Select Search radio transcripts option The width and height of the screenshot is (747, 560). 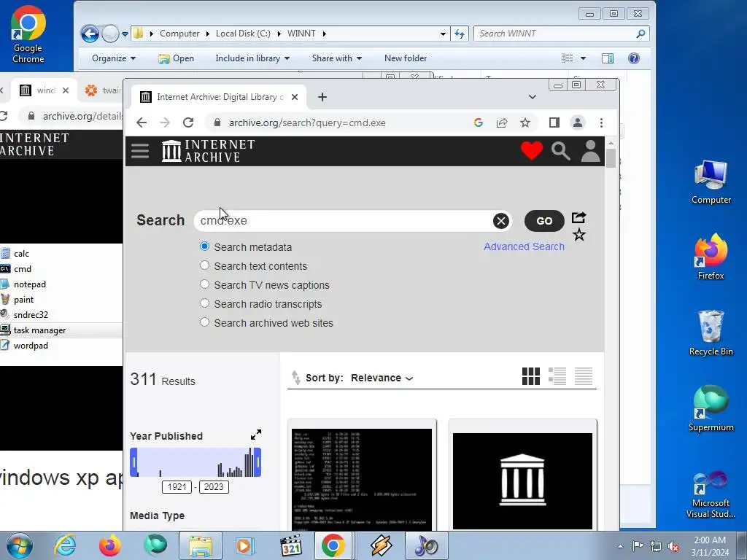pos(204,303)
